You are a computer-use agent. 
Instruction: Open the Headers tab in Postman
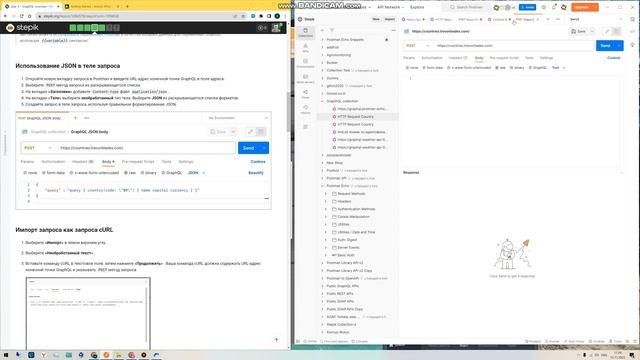(x=458, y=58)
